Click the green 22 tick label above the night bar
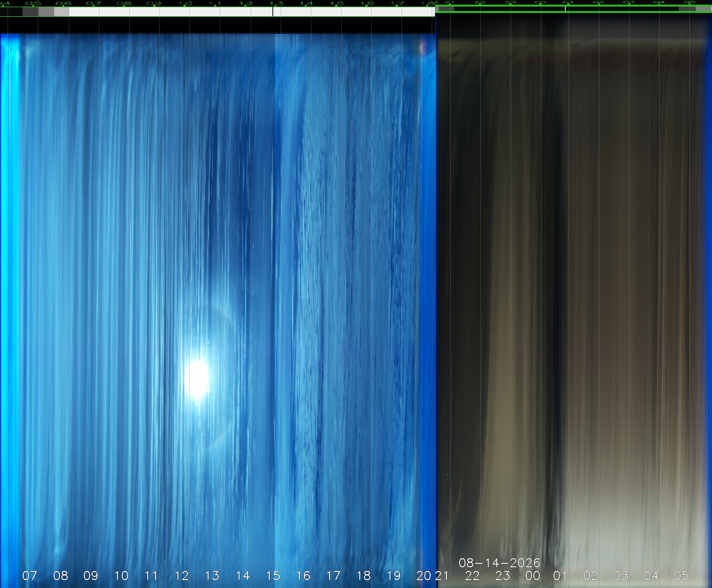The width and height of the screenshot is (712, 588). (x=480, y=2)
